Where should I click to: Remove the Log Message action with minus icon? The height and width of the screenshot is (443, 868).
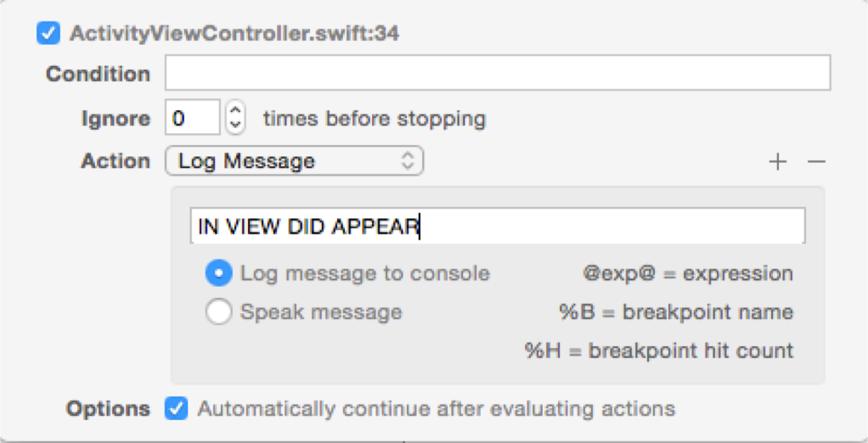pos(816,161)
